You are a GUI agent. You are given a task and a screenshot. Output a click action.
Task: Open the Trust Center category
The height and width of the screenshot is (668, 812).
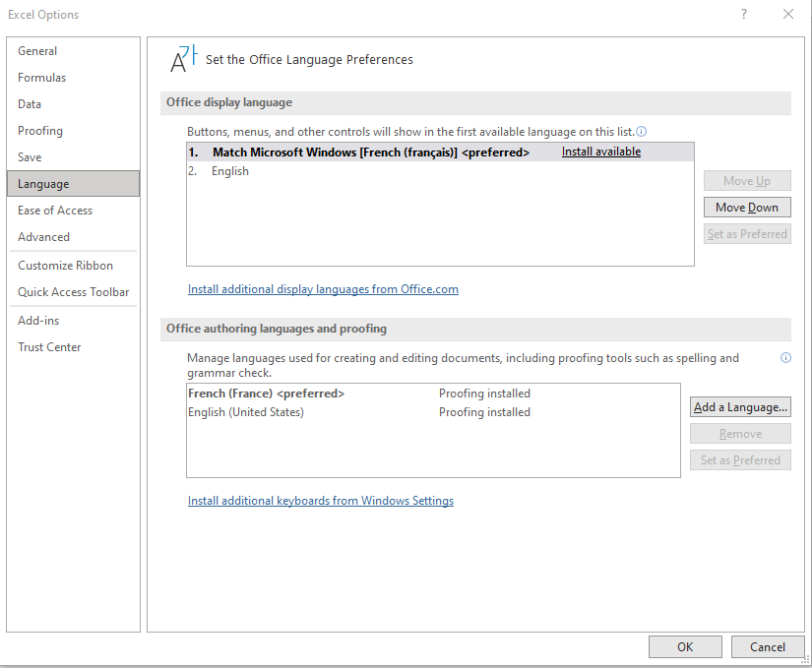(49, 347)
